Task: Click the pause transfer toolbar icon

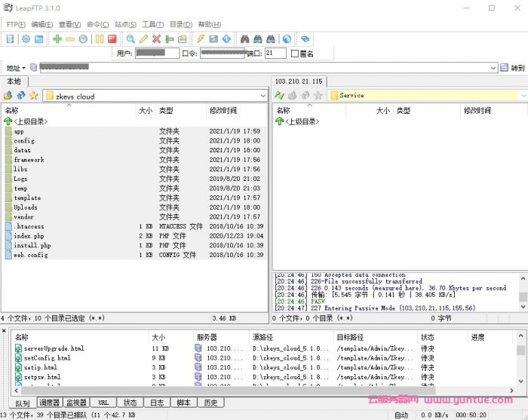Action: (99, 38)
